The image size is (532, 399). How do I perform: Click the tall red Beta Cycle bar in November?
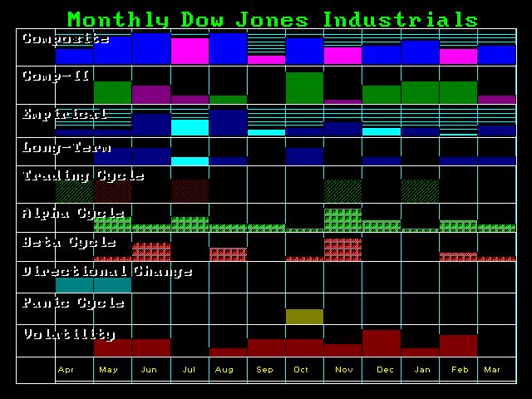point(342,249)
